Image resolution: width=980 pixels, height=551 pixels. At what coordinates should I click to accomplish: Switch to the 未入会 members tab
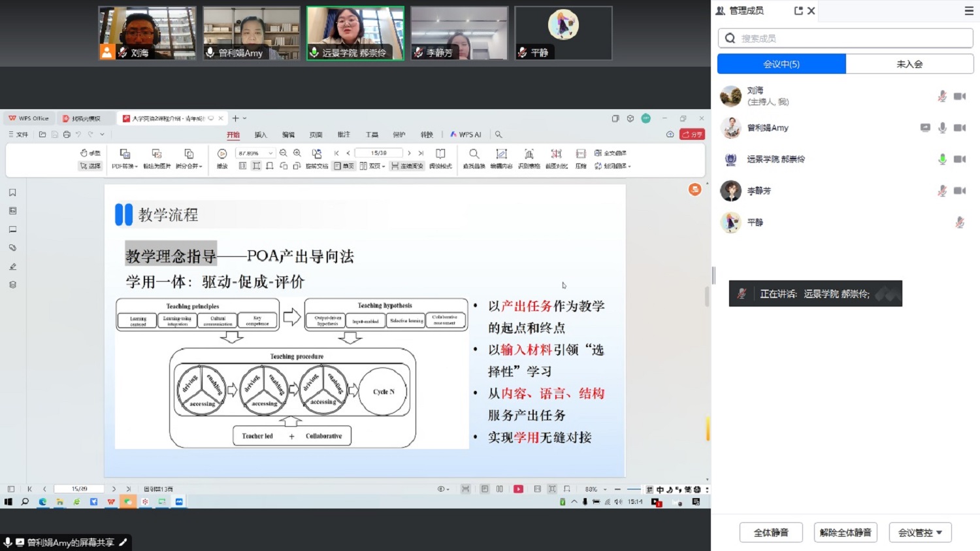tap(909, 64)
